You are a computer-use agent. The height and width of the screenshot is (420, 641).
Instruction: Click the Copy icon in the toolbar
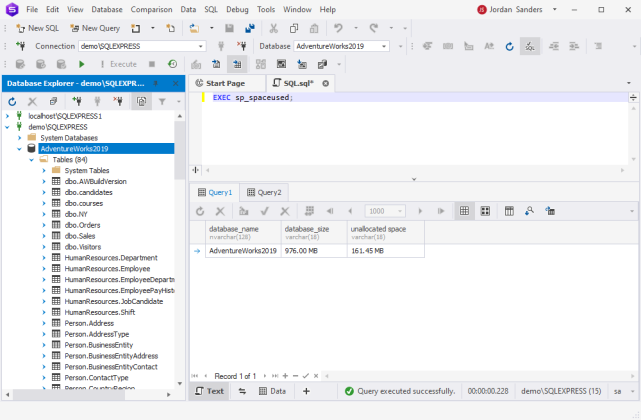(294, 28)
